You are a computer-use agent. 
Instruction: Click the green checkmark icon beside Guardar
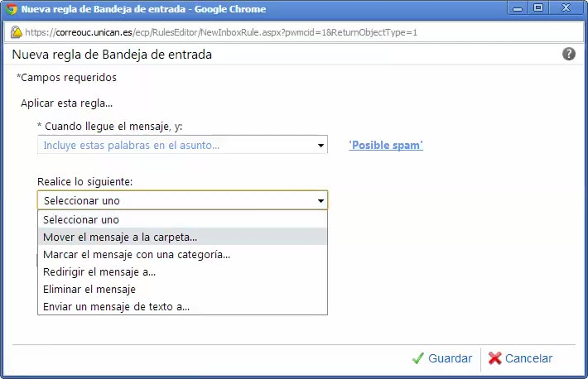[417, 358]
